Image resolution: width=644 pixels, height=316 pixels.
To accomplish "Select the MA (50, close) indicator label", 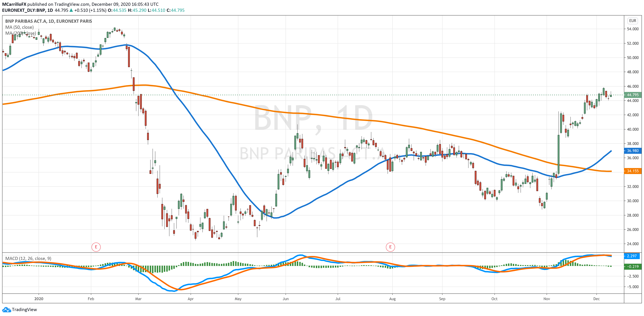I will click(20, 27).
